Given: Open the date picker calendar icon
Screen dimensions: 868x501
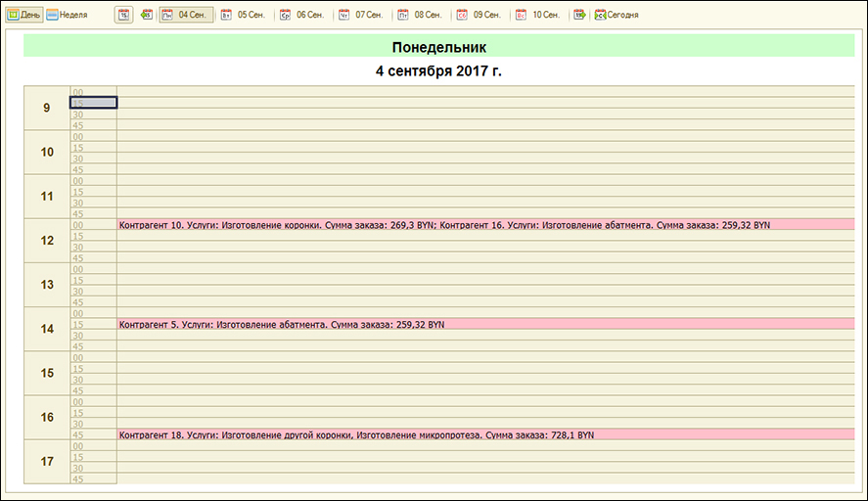Looking at the screenshot, I should tap(124, 15).
